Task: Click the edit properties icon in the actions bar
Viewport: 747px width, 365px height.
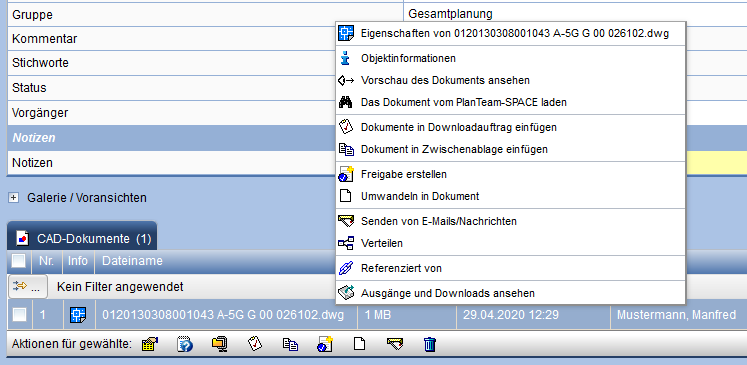Action: click(x=150, y=344)
